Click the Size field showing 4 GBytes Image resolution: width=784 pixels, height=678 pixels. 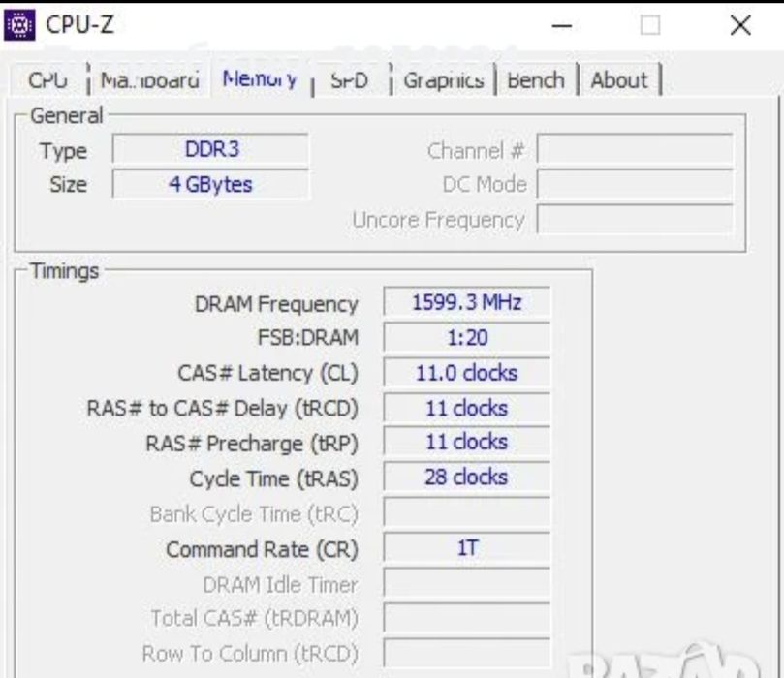point(210,184)
